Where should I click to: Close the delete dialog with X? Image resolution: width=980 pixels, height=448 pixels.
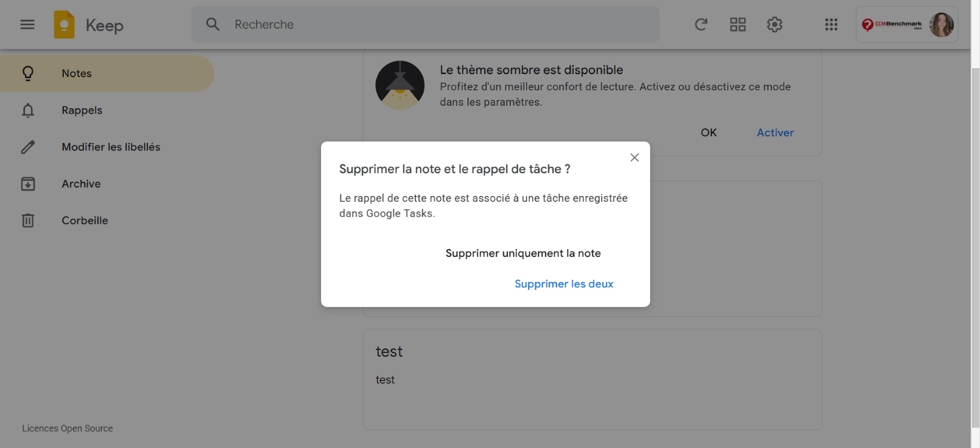point(634,158)
